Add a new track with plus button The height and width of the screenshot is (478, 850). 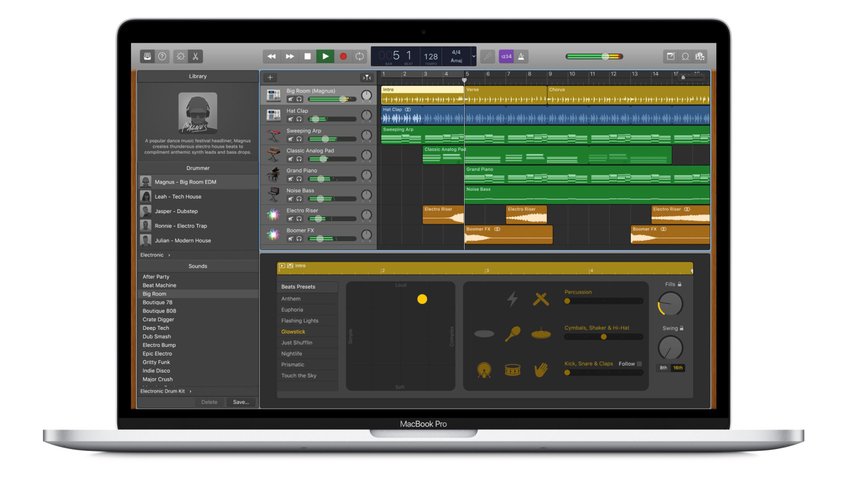point(270,77)
